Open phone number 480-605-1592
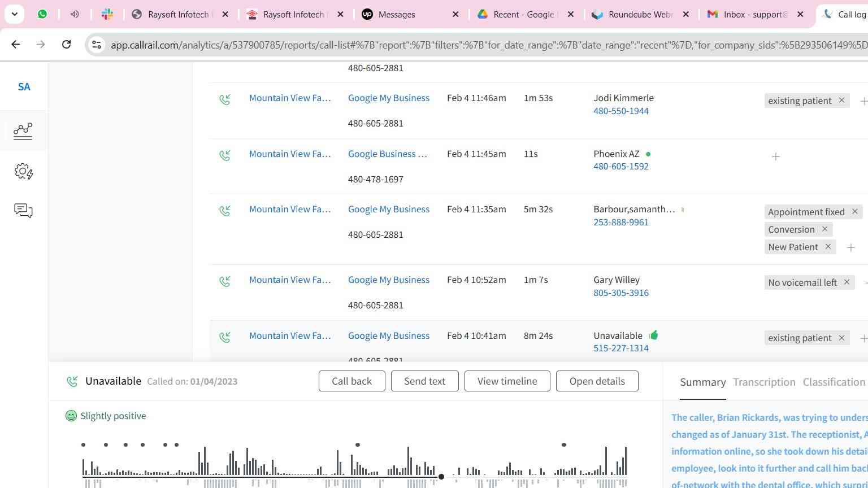Image resolution: width=868 pixels, height=488 pixels. pyautogui.click(x=621, y=166)
